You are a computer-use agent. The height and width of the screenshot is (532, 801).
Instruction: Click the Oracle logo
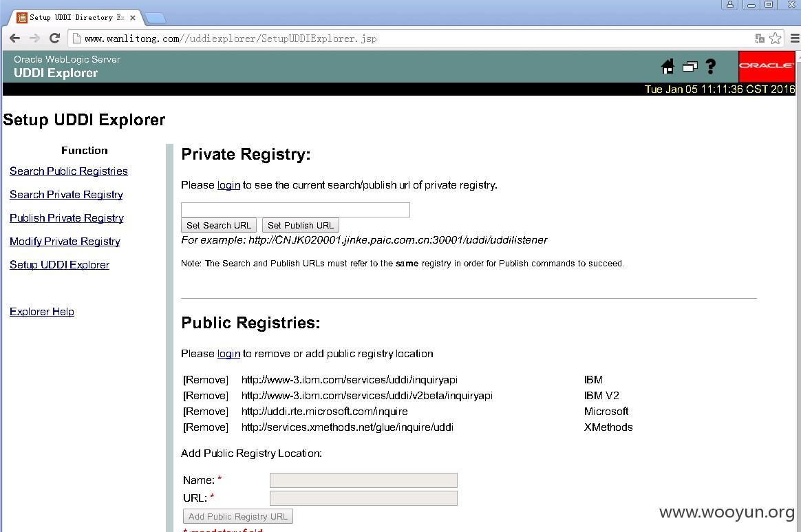point(767,66)
